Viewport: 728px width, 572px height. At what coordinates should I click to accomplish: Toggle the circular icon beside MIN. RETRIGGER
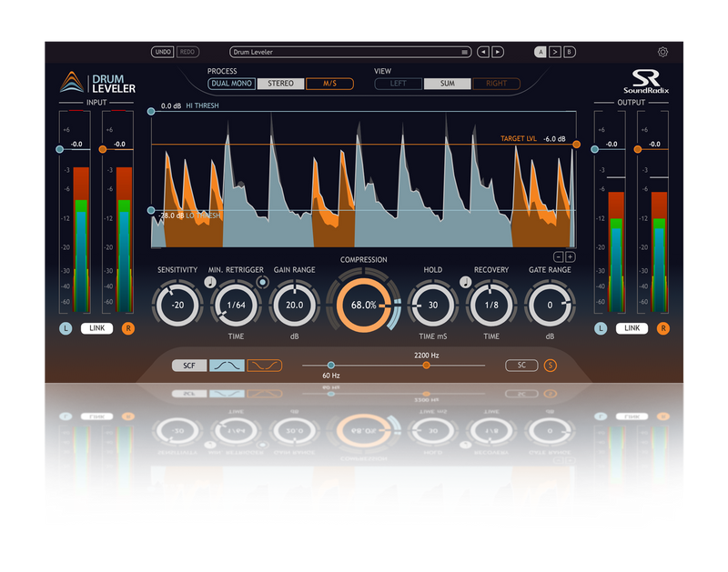[263, 282]
